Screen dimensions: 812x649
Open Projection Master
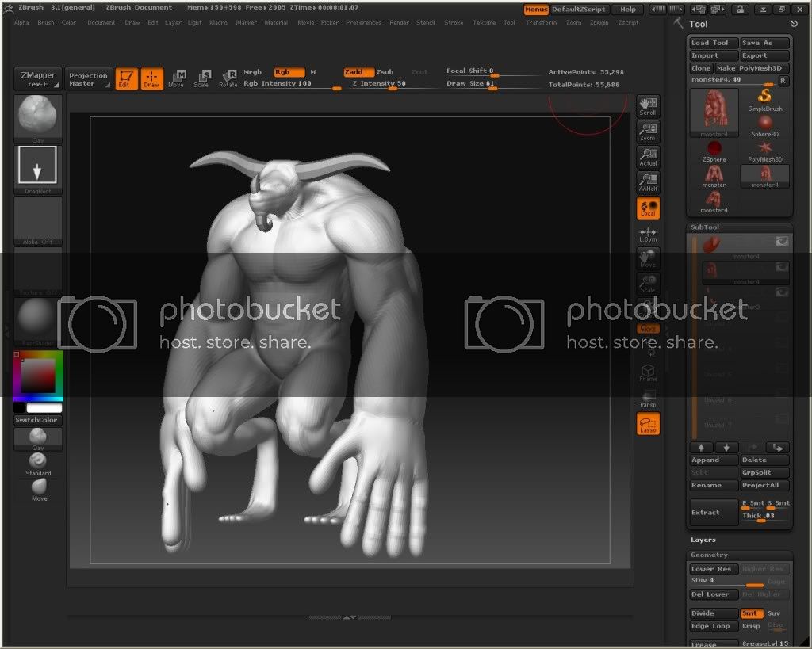(88, 79)
